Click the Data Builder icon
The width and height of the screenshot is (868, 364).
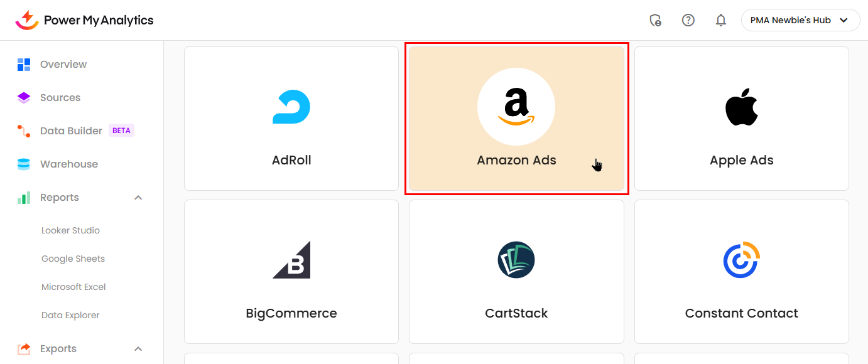[x=24, y=131]
